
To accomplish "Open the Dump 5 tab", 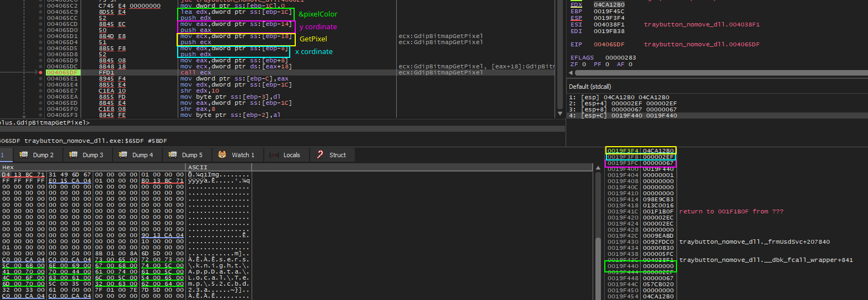I will click(x=186, y=155).
